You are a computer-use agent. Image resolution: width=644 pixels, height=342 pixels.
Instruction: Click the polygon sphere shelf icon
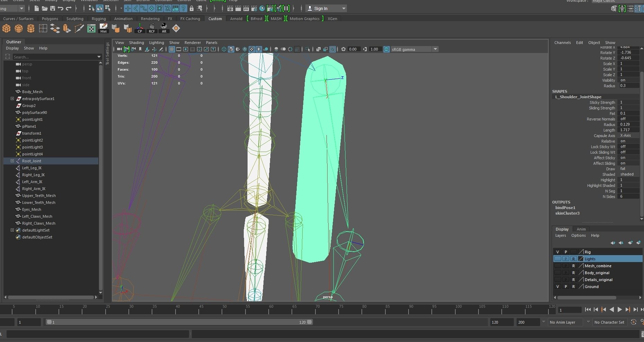point(19,28)
